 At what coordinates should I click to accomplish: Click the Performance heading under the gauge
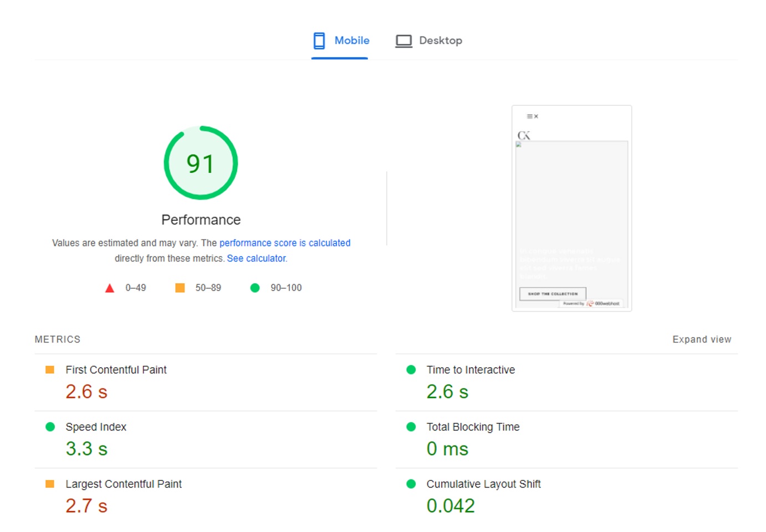[x=201, y=220]
